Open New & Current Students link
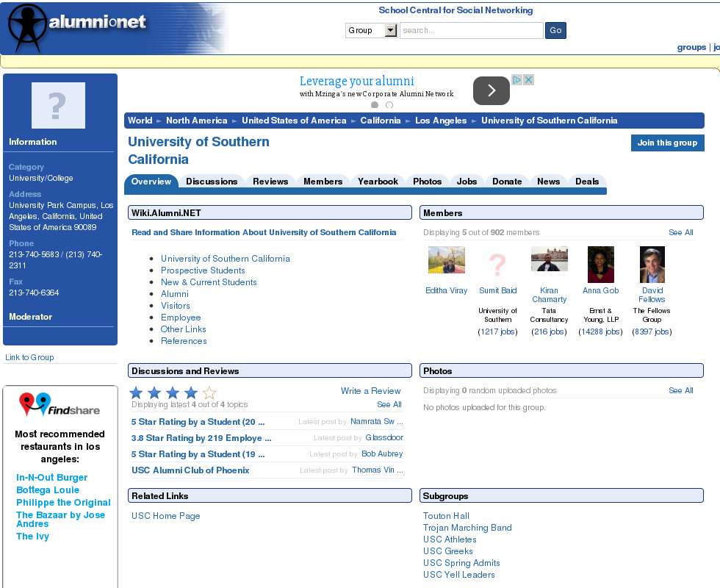Screen dimensions: 720x588 tap(209, 282)
